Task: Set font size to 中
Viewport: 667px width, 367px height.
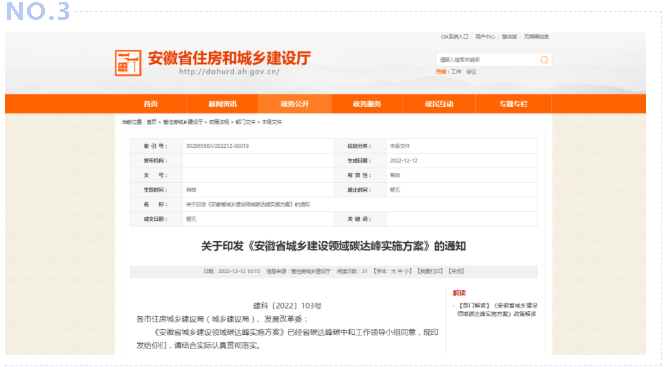Action: pyautogui.click(x=400, y=271)
